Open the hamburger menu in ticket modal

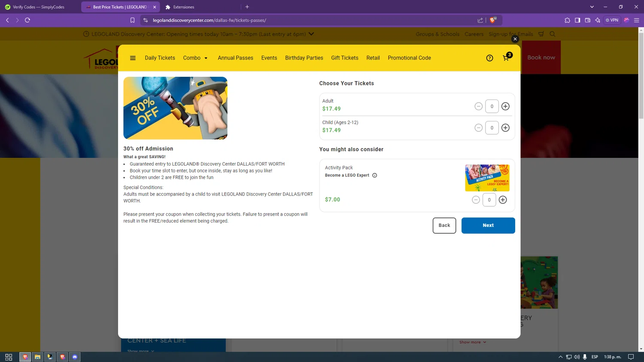coord(133,58)
